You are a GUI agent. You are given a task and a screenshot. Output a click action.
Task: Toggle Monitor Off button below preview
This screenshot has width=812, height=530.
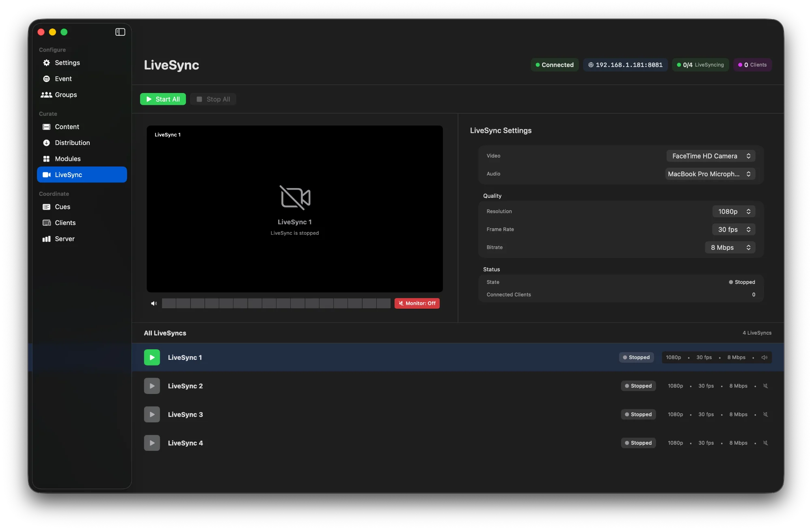tap(417, 303)
